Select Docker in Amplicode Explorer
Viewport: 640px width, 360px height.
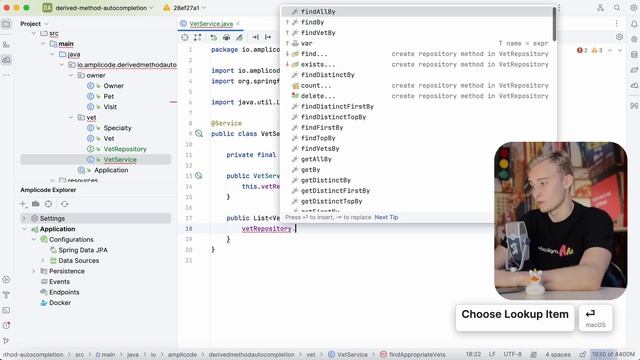point(60,303)
